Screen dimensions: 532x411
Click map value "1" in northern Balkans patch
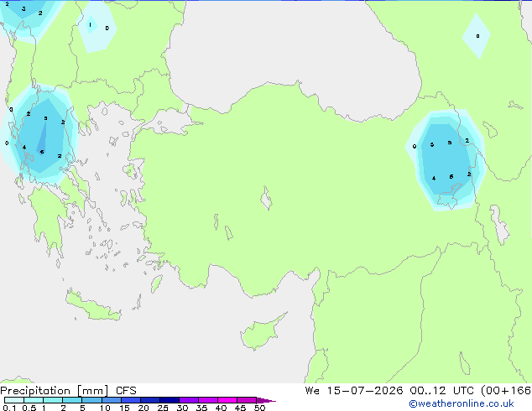point(90,25)
